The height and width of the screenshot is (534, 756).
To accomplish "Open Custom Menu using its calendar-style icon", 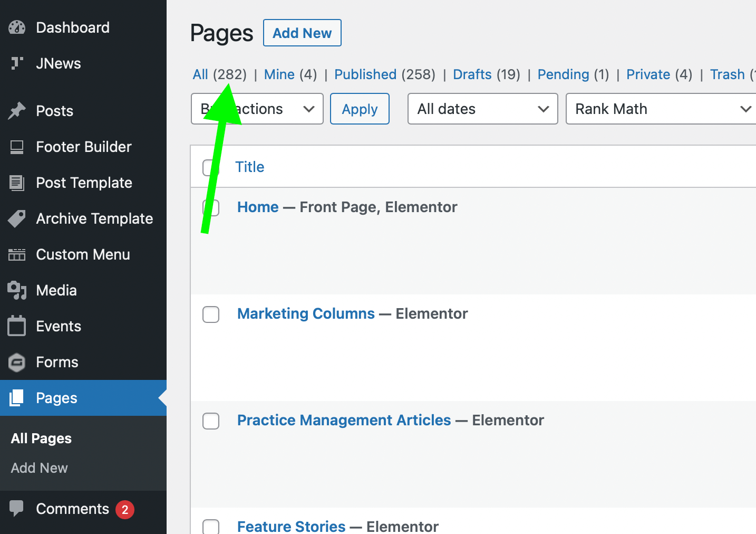I will point(16,254).
